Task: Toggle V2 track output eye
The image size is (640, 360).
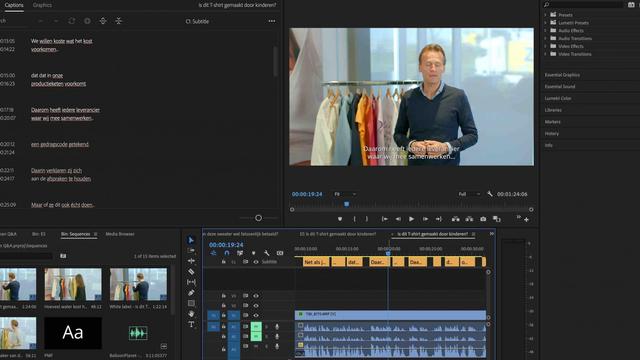Action: pos(256,306)
